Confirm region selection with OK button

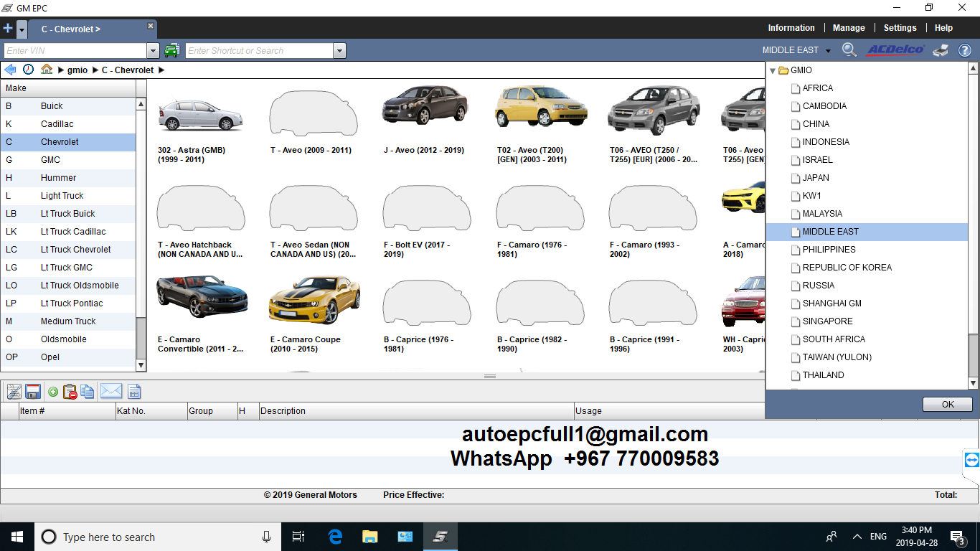948,405
